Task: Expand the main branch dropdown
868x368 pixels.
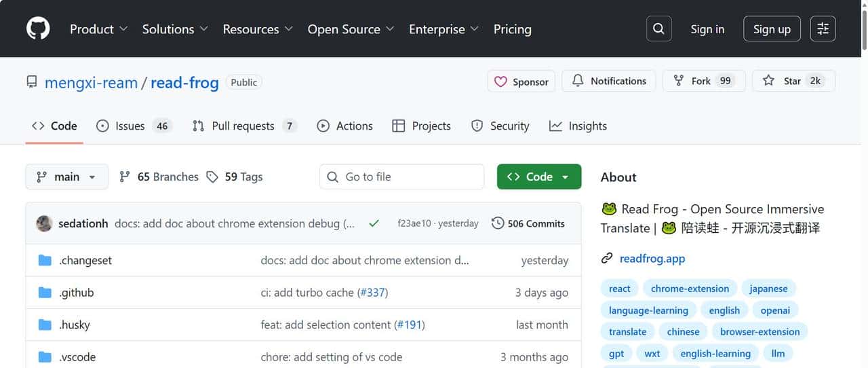Action: point(66,177)
